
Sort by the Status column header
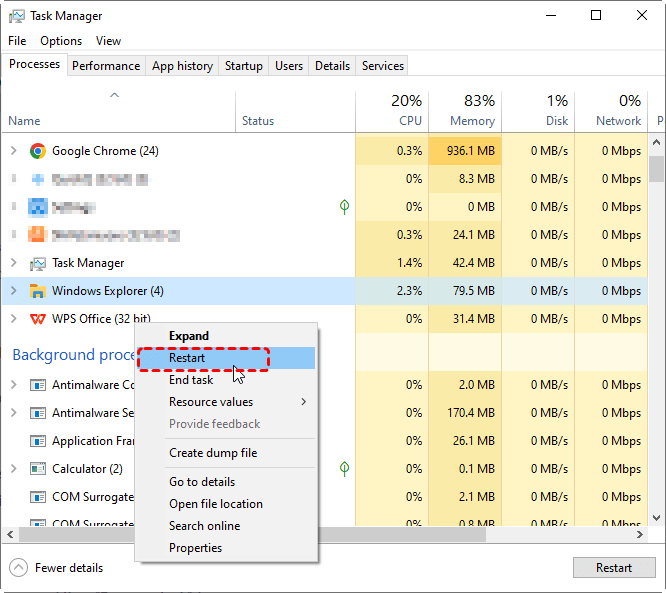point(295,111)
